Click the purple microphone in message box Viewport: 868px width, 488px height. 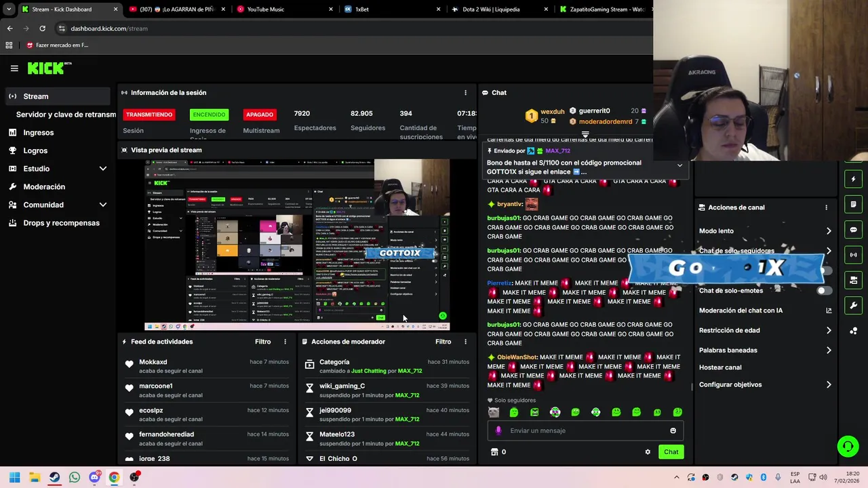point(498,430)
